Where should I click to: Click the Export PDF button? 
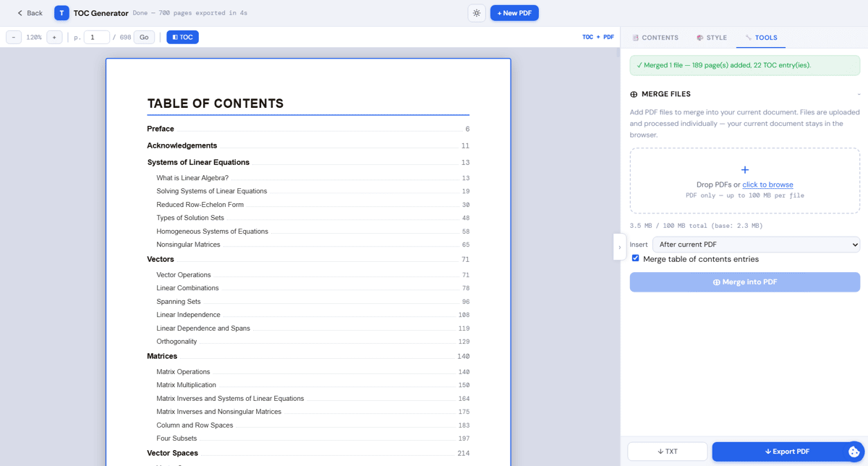pyautogui.click(x=787, y=452)
